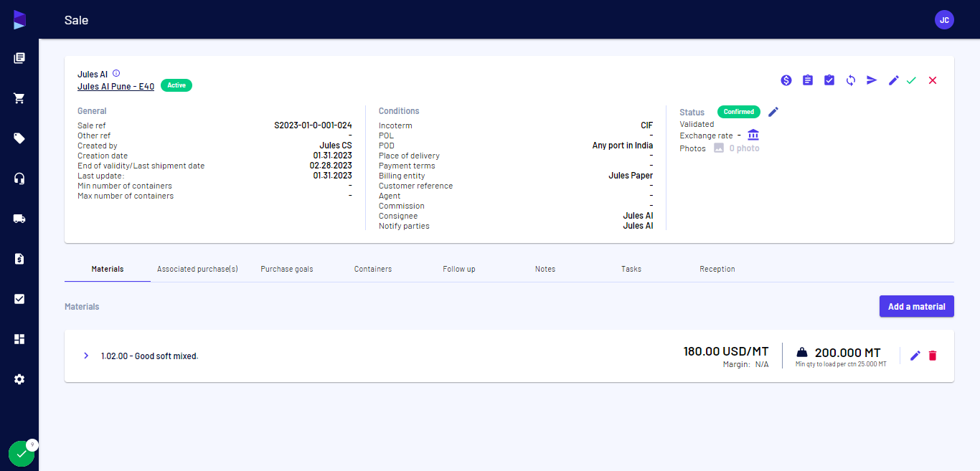Click the CIF incoterm value
980x471 pixels.
(x=646, y=125)
